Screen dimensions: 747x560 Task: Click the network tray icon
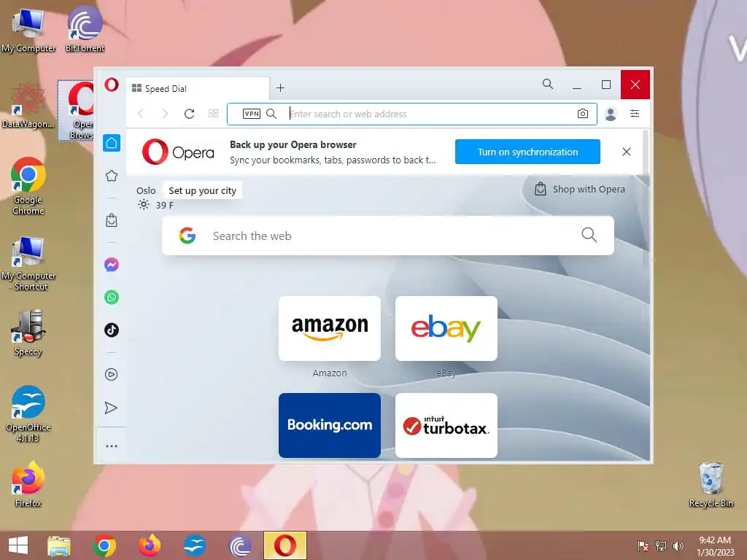[661, 545]
